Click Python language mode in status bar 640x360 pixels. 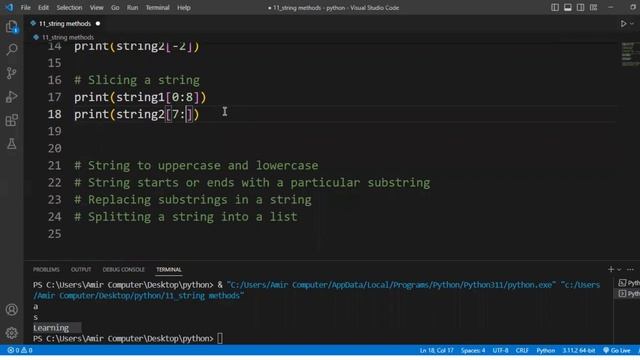pyautogui.click(x=545, y=350)
